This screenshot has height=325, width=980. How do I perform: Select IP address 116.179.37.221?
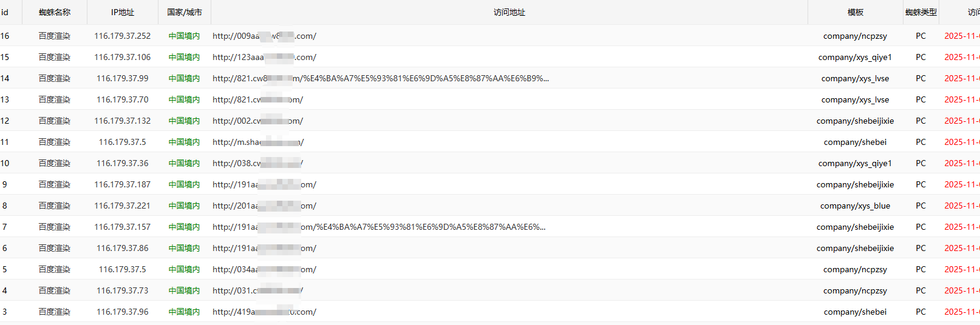(123, 206)
